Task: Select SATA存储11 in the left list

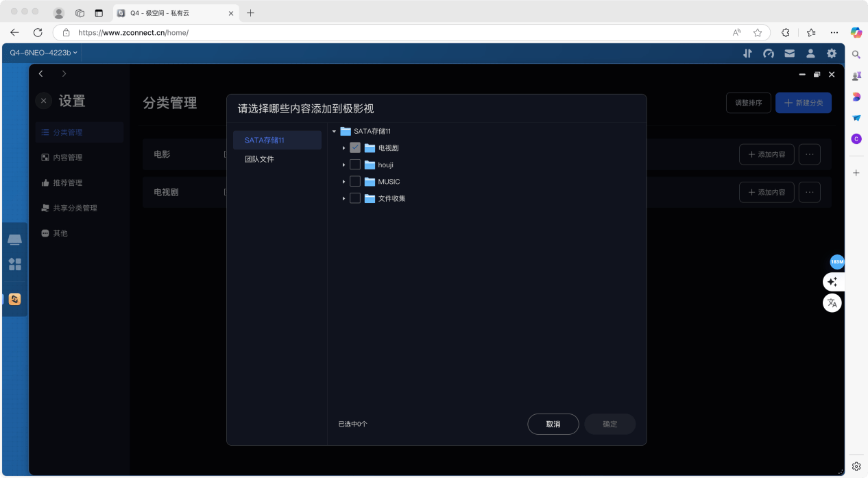Action: click(x=277, y=140)
